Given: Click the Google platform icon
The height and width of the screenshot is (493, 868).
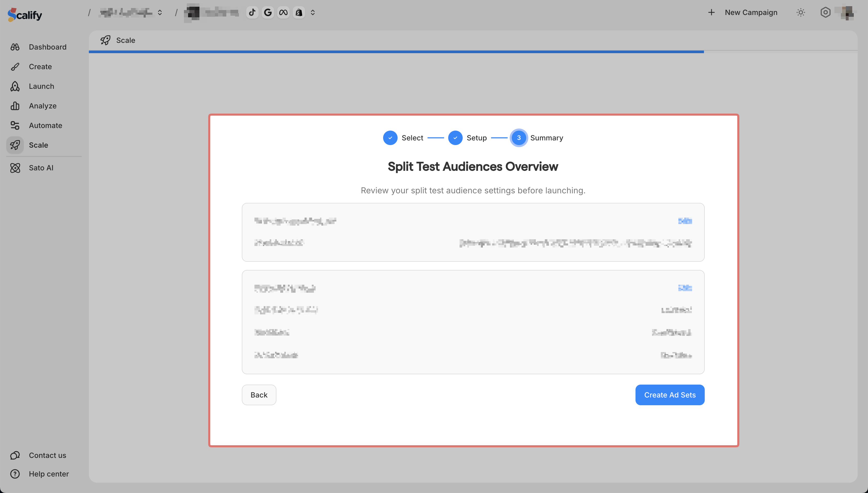Looking at the screenshot, I should 268,13.
